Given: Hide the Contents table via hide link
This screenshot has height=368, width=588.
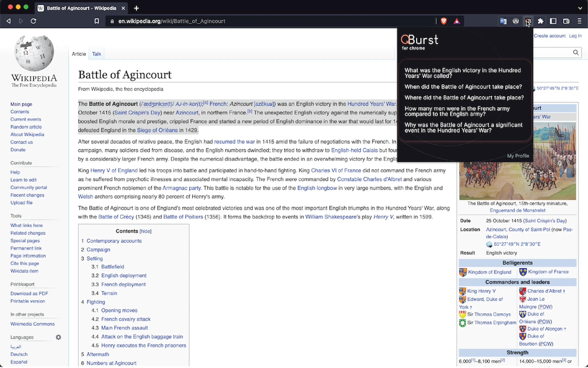Looking at the screenshot, I should pos(145,231).
